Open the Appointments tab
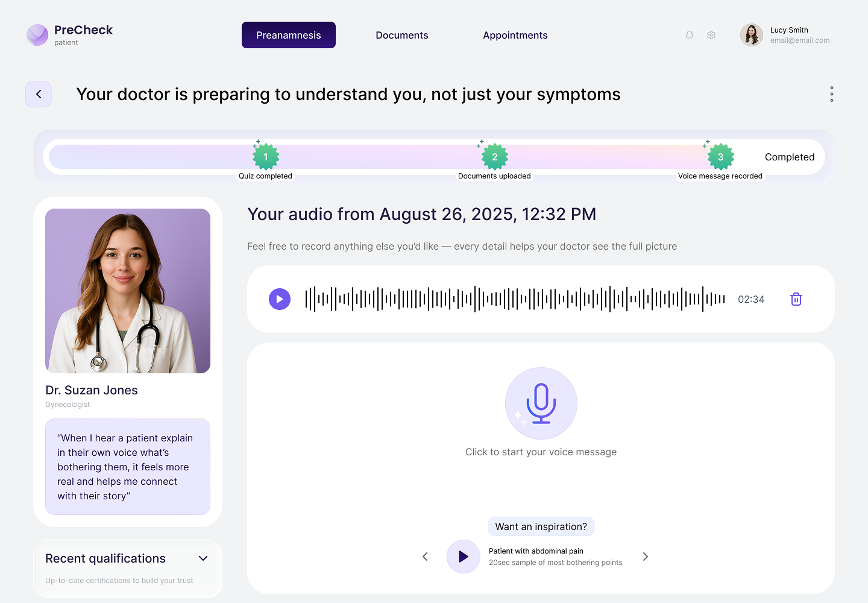Image resolution: width=868 pixels, height=603 pixels. tap(515, 35)
